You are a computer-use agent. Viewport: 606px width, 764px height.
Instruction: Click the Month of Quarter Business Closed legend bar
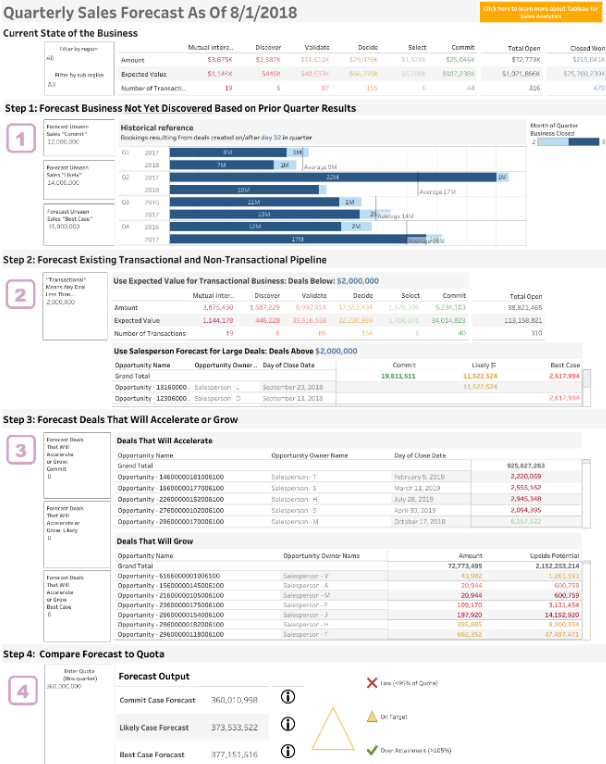coord(568,142)
